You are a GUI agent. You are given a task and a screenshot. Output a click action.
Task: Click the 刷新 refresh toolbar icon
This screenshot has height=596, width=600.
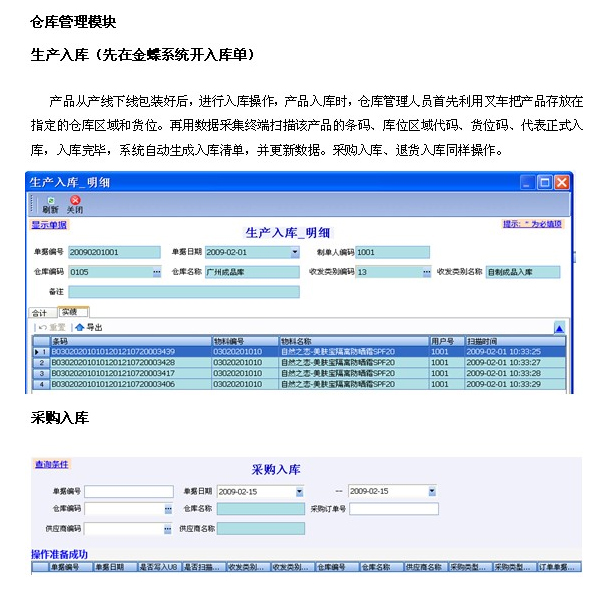pos(50,202)
